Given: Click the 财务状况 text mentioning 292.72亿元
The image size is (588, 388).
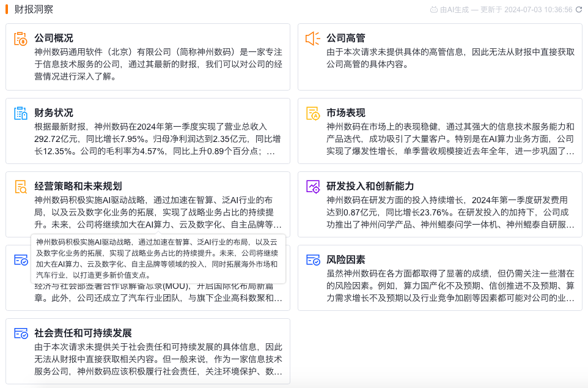Looking at the screenshot, I should 158,139.
